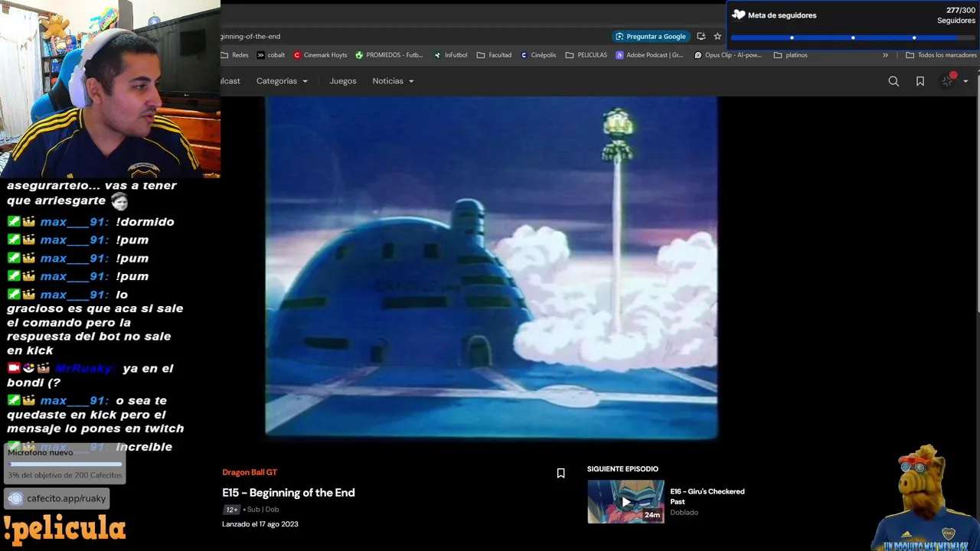Screen dimensions: 980x551
Task: Click the Meta de seguidores progress bar
Action: pyautogui.click(x=853, y=37)
